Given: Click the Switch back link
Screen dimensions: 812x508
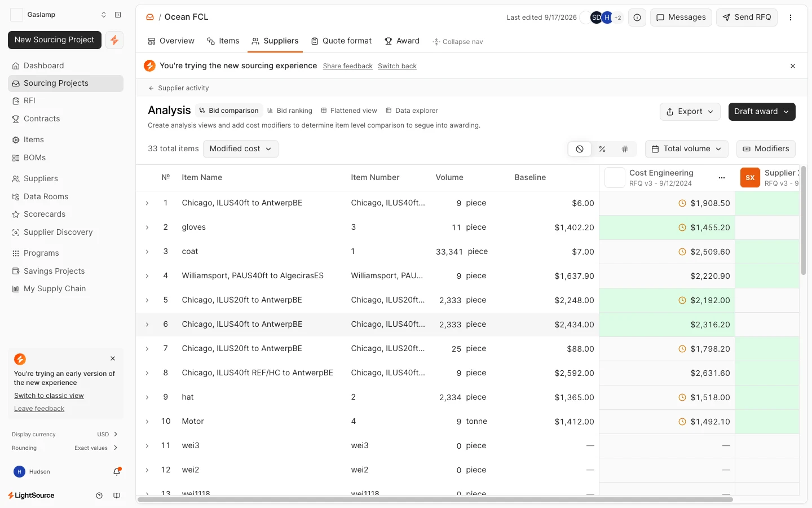Looking at the screenshot, I should (x=398, y=66).
